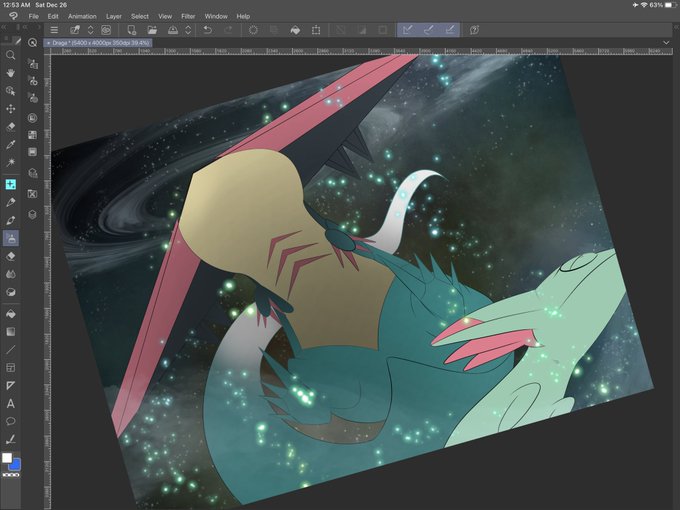Click the New document icon
The height and width of the screenshot is (510, 680).
click(x=131, y=30)
